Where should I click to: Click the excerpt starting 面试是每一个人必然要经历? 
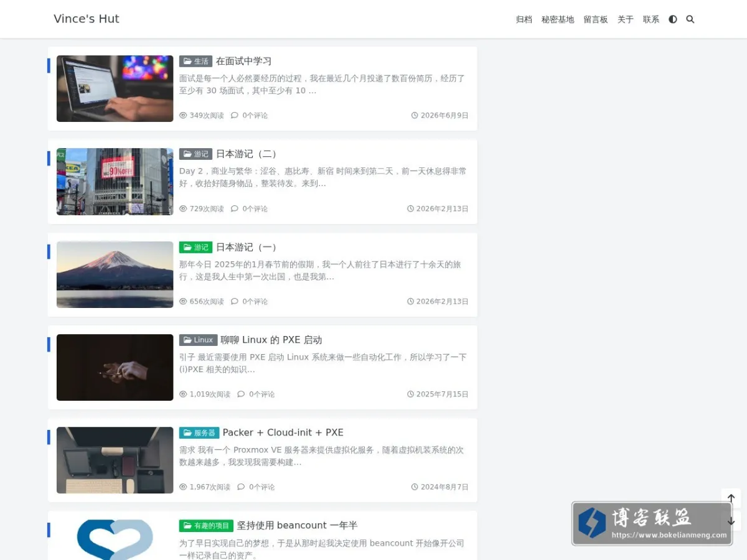(322, 85)
